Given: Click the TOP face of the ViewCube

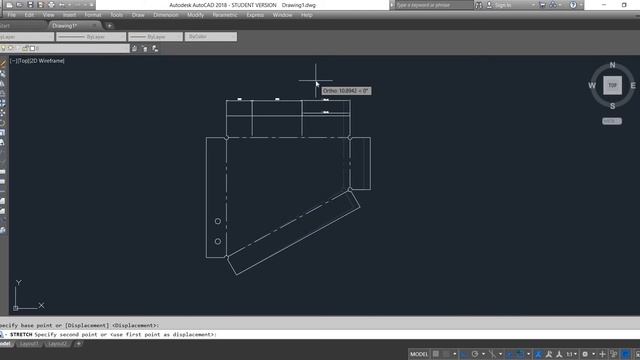Looking at the screenshot, I should point(612,85).
